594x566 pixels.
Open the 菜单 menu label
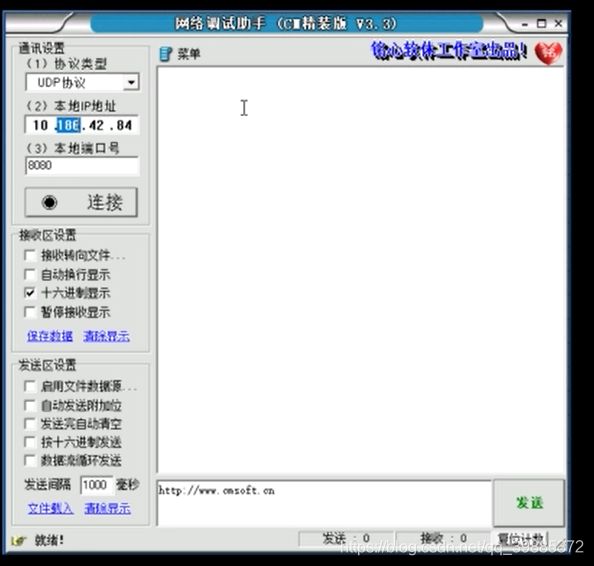189,54
